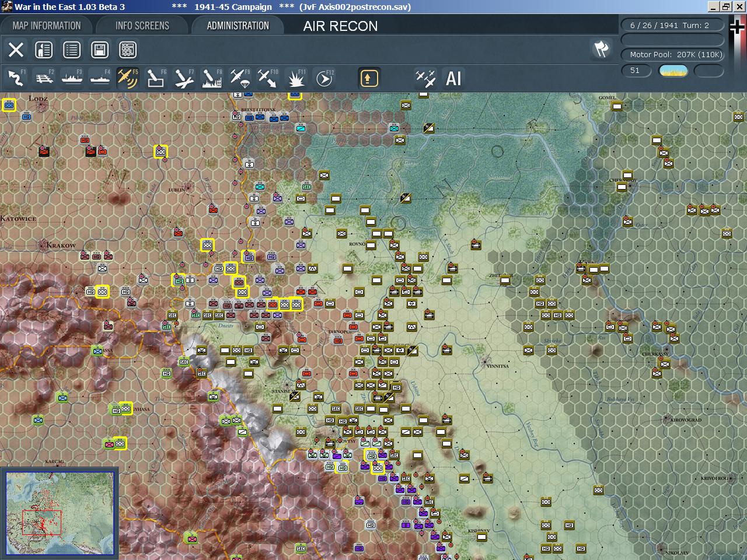
Task: Click the yellow up-arrow toolbar button
Action: tap(369, 78)
